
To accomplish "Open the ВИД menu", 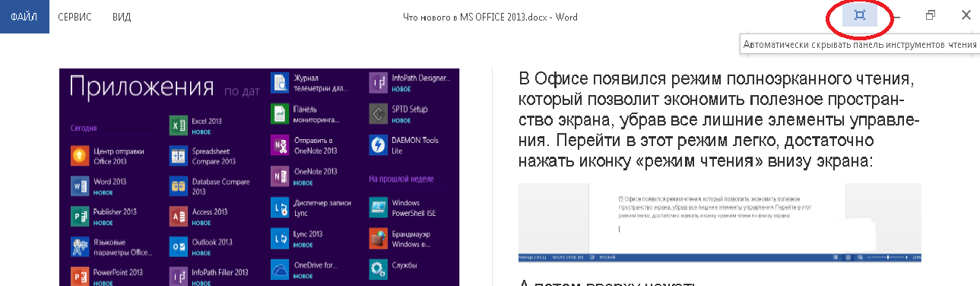I will point(121,16).
